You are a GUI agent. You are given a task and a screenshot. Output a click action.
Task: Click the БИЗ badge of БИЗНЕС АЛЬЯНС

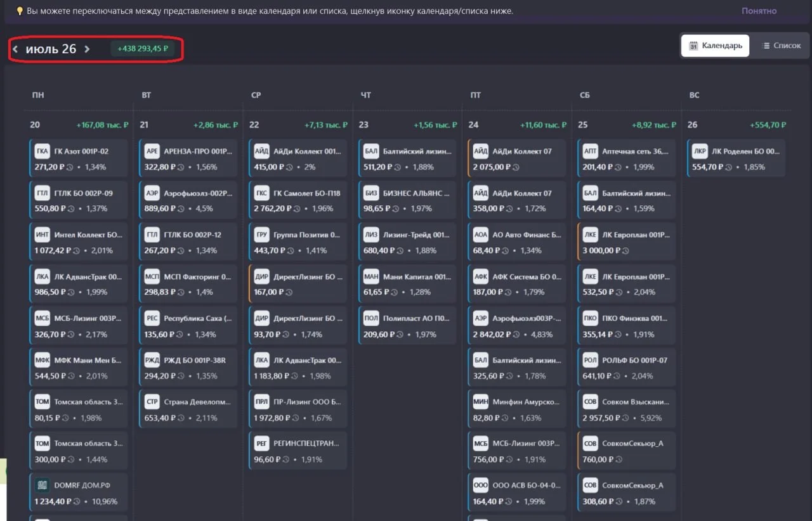372,193
